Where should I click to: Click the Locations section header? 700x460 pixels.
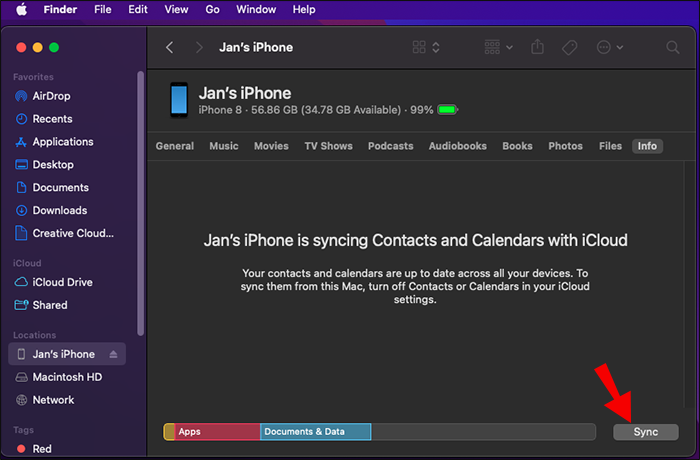point(35,335)
